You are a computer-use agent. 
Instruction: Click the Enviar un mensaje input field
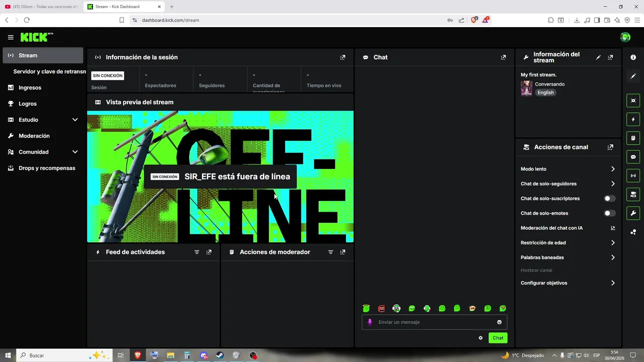coord(434,322)
